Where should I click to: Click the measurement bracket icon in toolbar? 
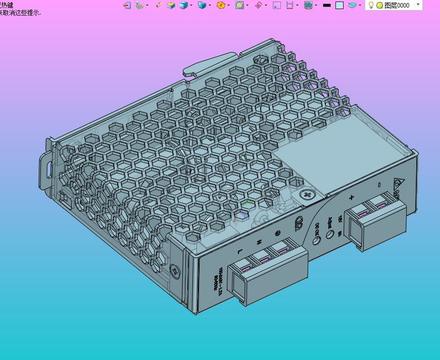coord(290,5)
